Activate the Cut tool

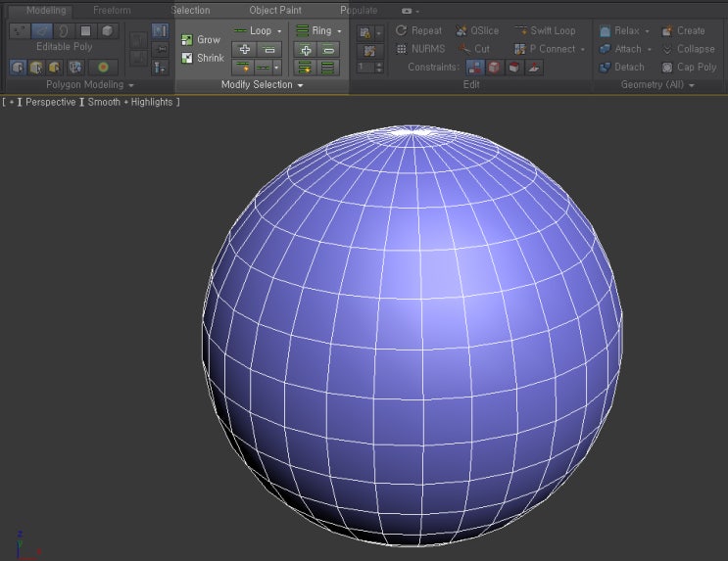[x=474, y=49]
